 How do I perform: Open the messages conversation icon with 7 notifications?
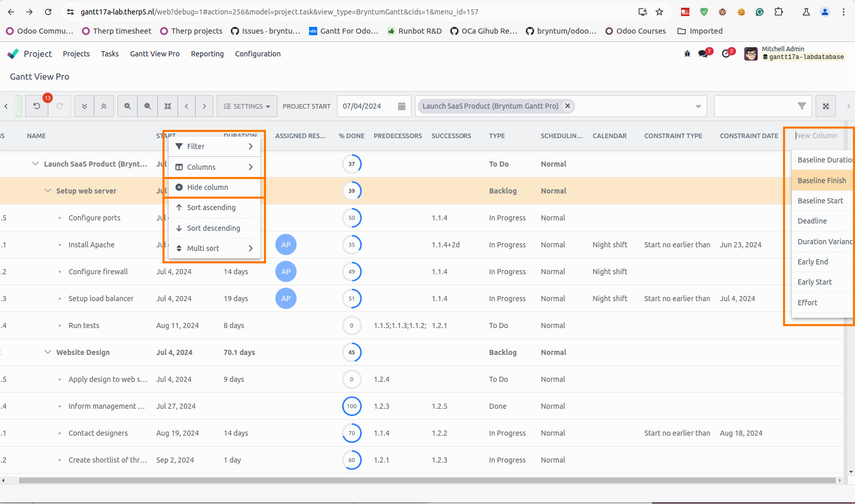703,53
